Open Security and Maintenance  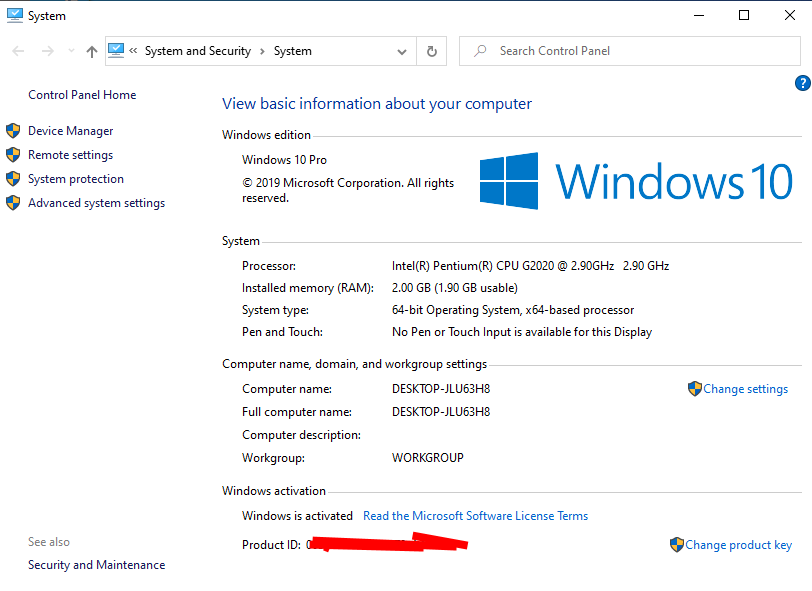click(x=96, y=565)
